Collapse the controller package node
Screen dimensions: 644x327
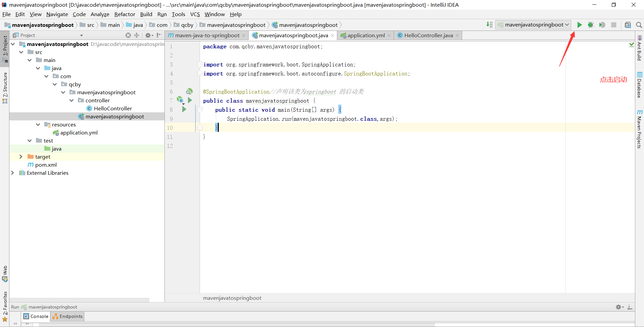[x=72, y=100]
